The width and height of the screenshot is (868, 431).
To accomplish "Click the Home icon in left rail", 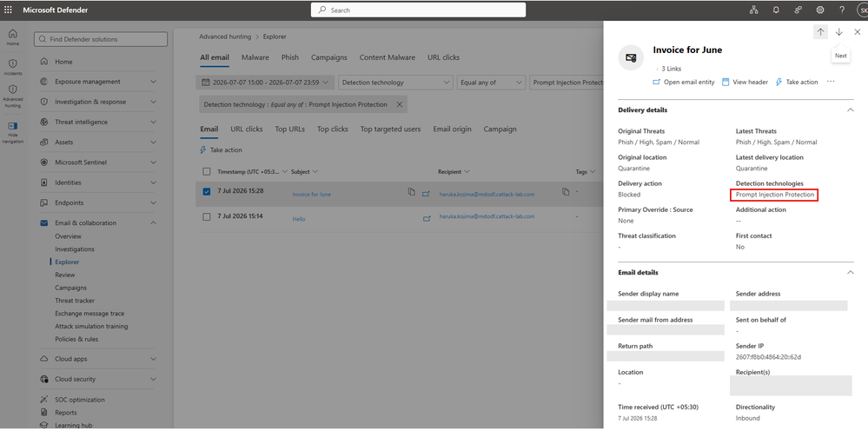I will (13, 34).
